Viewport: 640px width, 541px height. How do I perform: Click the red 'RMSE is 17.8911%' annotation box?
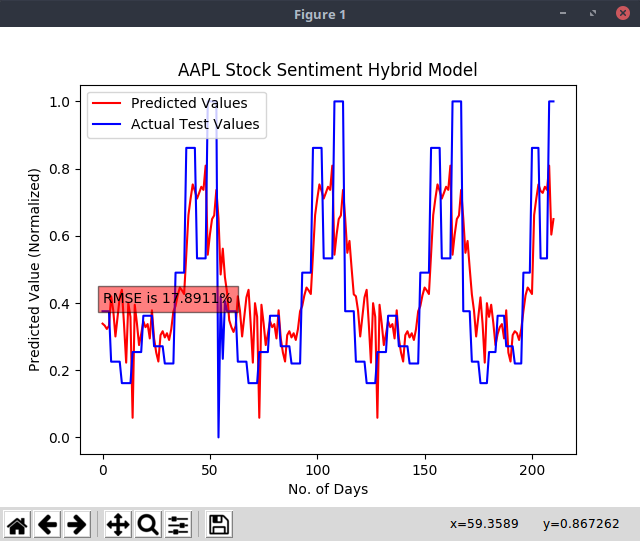point(168,299)
